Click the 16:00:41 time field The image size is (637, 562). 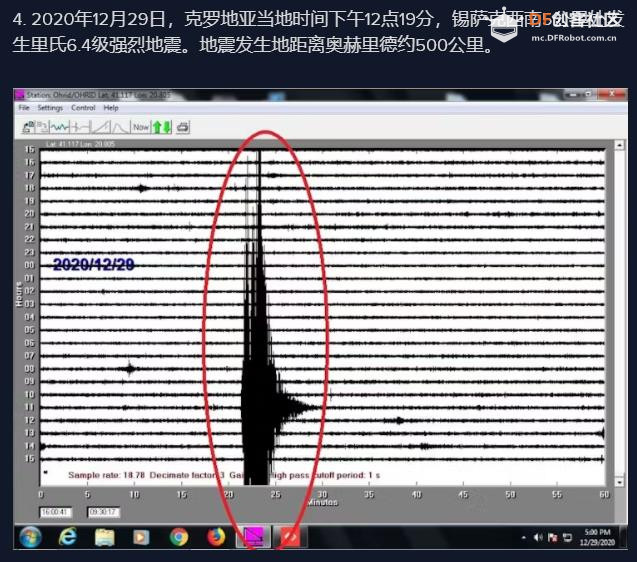tap(55, 512)
